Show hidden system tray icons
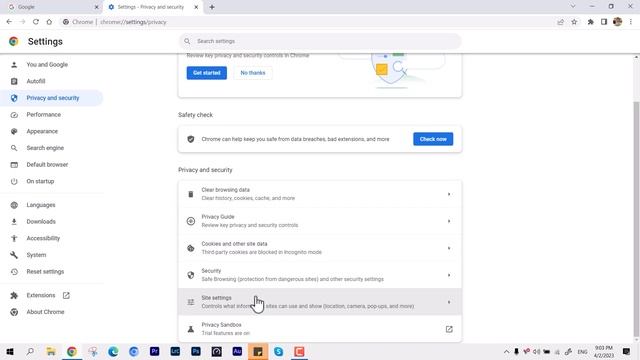This screenshot has height=360, width=640. (x=506, y=351)
